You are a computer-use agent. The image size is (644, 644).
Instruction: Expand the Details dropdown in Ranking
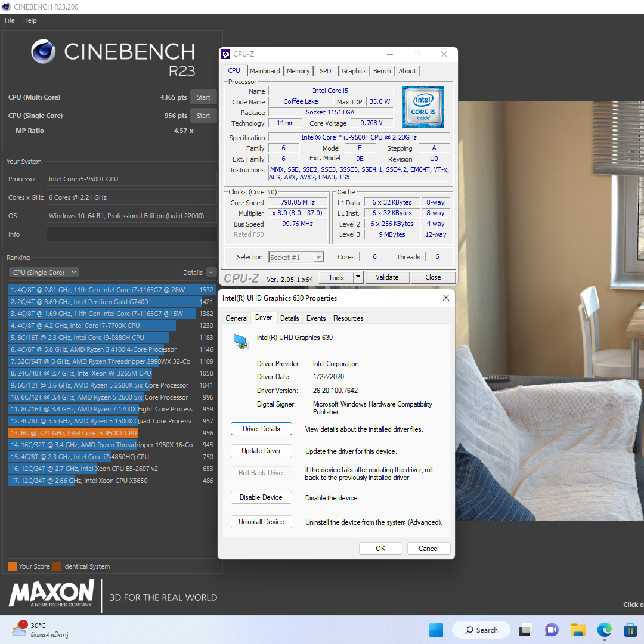[x=211, y=273]
